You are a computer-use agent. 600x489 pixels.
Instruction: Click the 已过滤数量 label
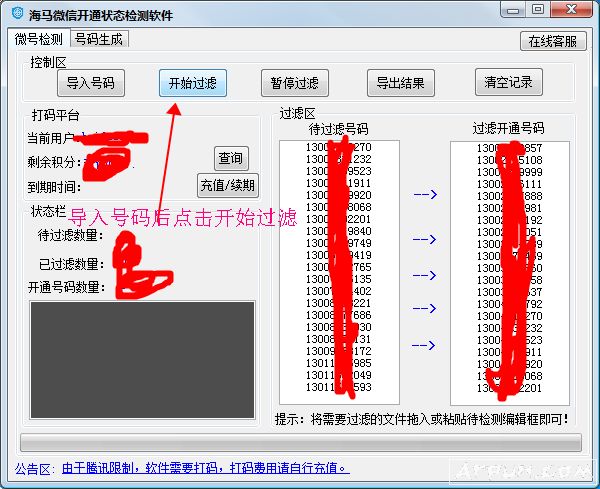coord(72,264)
